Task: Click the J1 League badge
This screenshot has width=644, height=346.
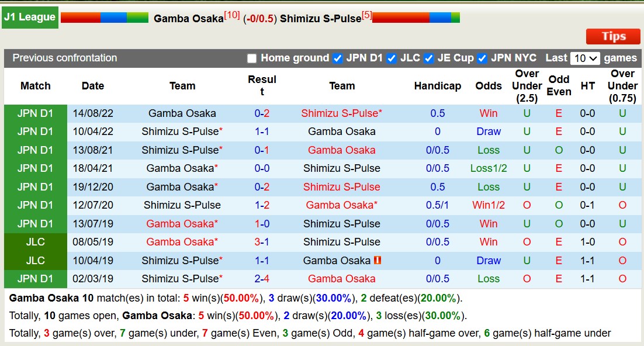Action: tap(30, 17)
